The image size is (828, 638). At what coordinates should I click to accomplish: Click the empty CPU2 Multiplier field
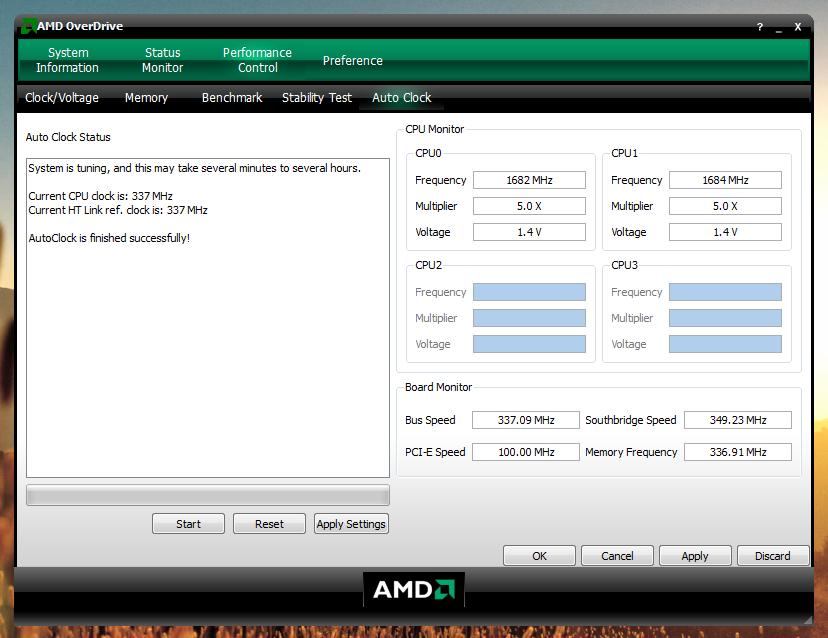tap(529, 318)
